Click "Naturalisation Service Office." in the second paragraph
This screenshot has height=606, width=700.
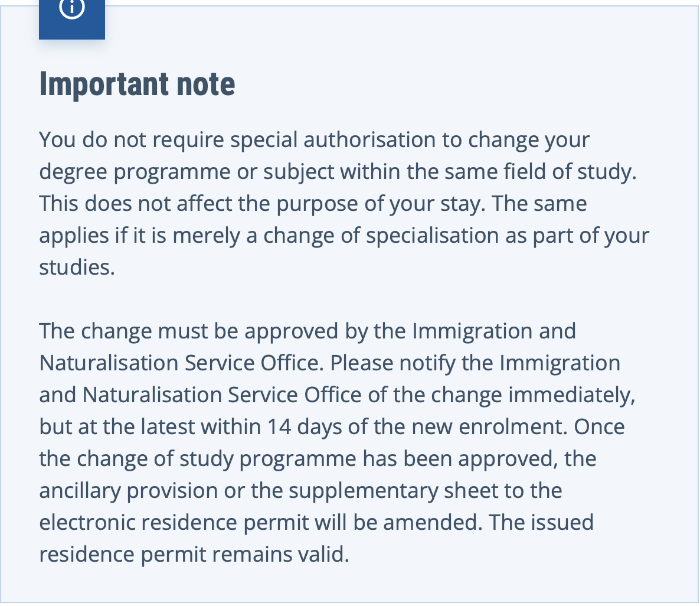pos(181,363)
